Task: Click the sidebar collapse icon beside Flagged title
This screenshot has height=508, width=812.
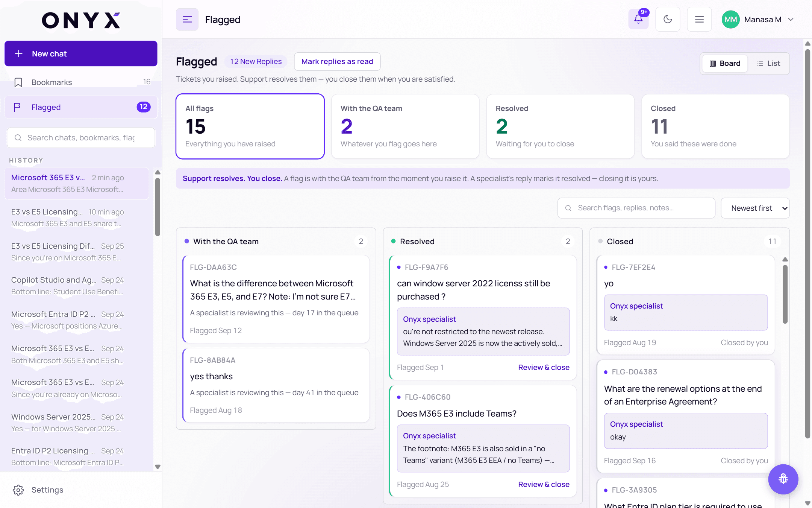Action: pos(187,20)
